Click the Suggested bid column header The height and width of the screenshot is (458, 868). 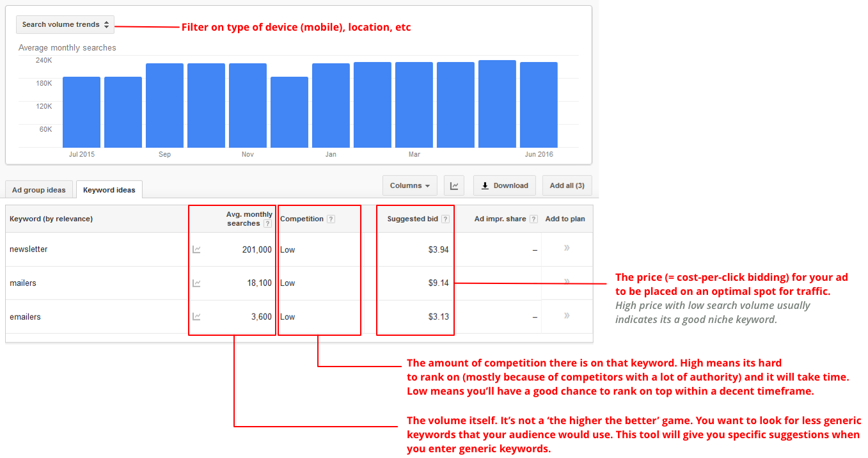click(413, 219)
